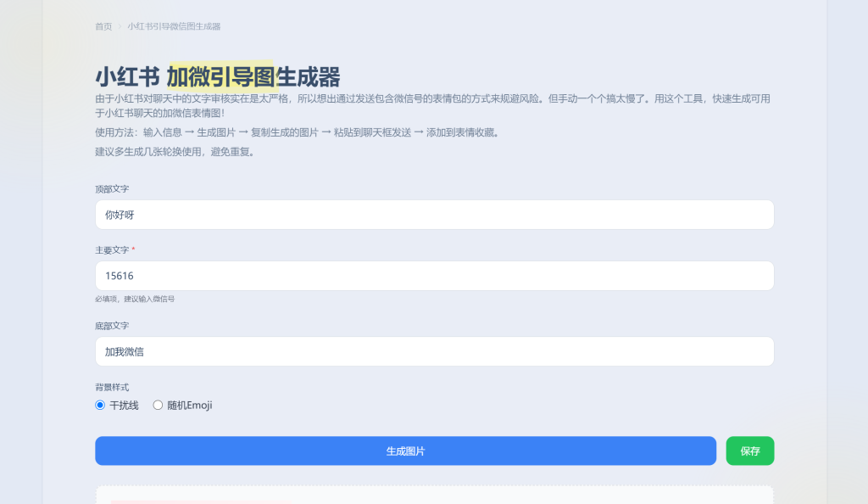Image resolution: width=868 pixels, height=504 pixels.
Task: Focus the 底部文字 input containing 加我微信
Action: [435, 351]
